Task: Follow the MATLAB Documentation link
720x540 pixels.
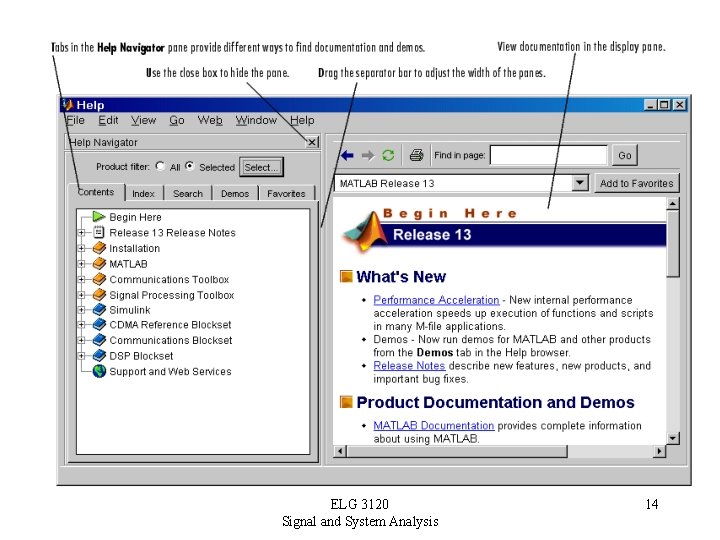Action: tap(434, 426)
